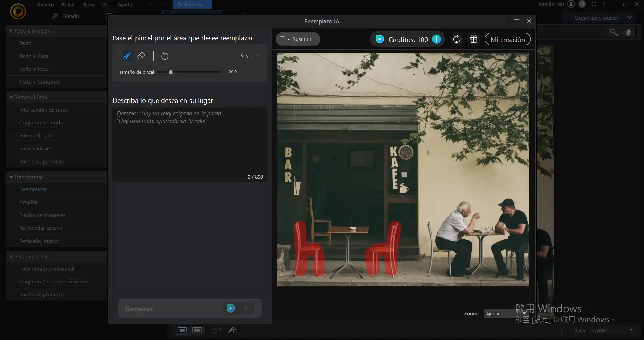
Task: Click the Generar button
Action: (x=190, y=309)
